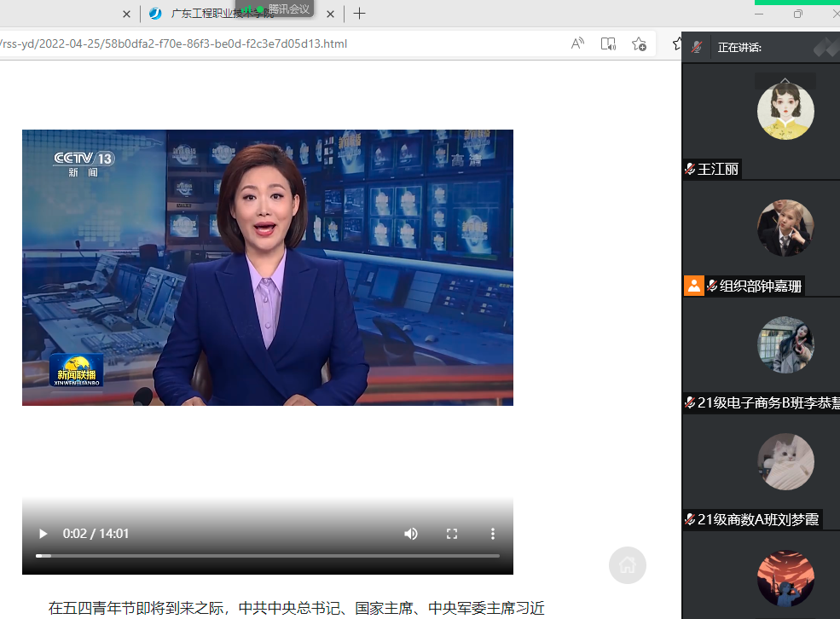Screen dimensions: 840x619
Task: Click the Read Aloud icon in address bar
Action: [x=577, y=43]
